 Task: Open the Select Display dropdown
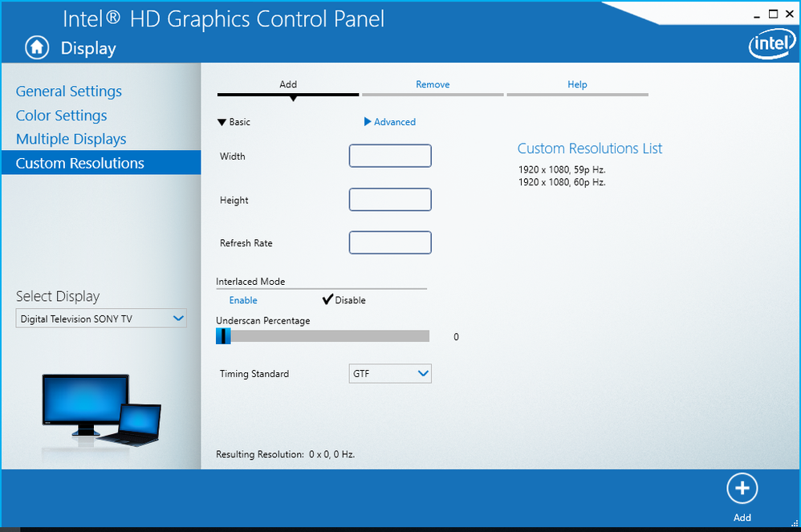[x=101, y=318]
